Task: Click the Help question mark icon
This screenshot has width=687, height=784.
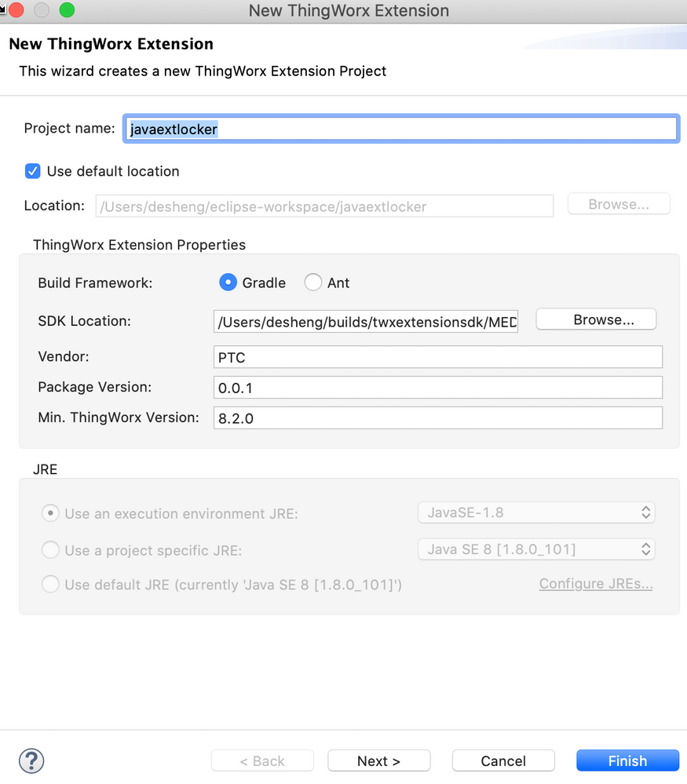Action: (31, 760)
